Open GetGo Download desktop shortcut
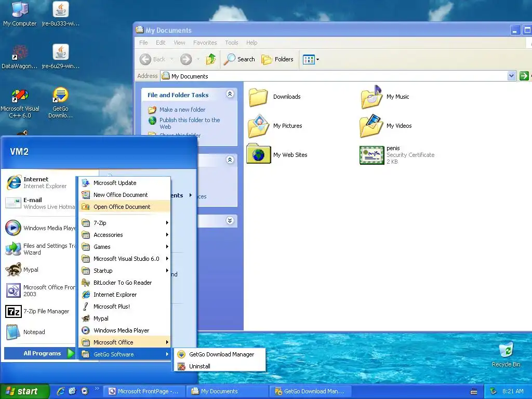The image size is (532, 399). 61,102
